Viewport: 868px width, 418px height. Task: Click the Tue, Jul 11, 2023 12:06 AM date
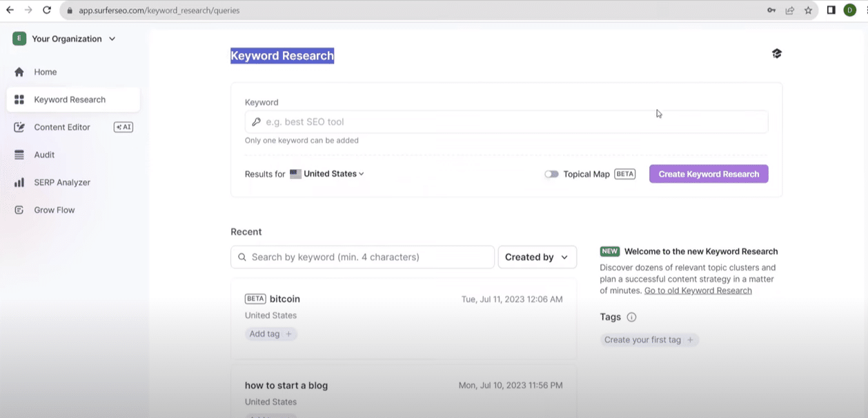coord(512,299)
